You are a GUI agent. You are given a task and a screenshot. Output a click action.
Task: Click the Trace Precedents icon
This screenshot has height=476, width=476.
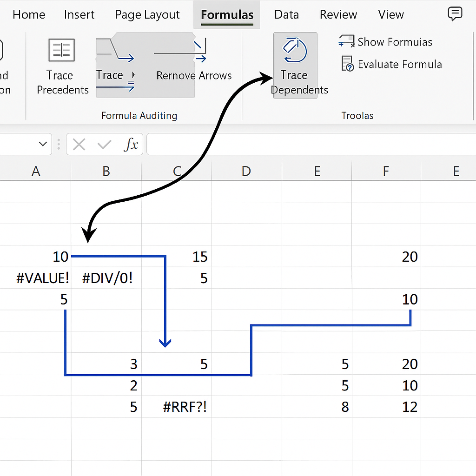tap(61, 50)
